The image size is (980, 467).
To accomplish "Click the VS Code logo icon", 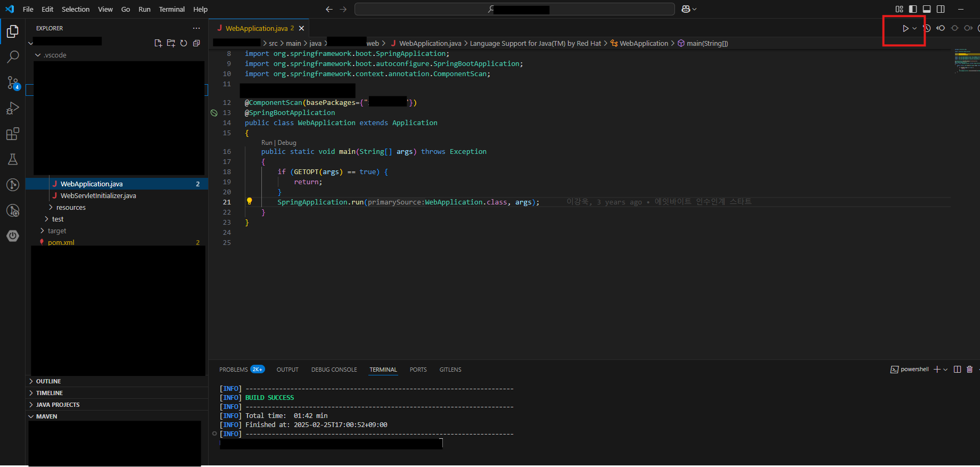I will pos(10,9).
